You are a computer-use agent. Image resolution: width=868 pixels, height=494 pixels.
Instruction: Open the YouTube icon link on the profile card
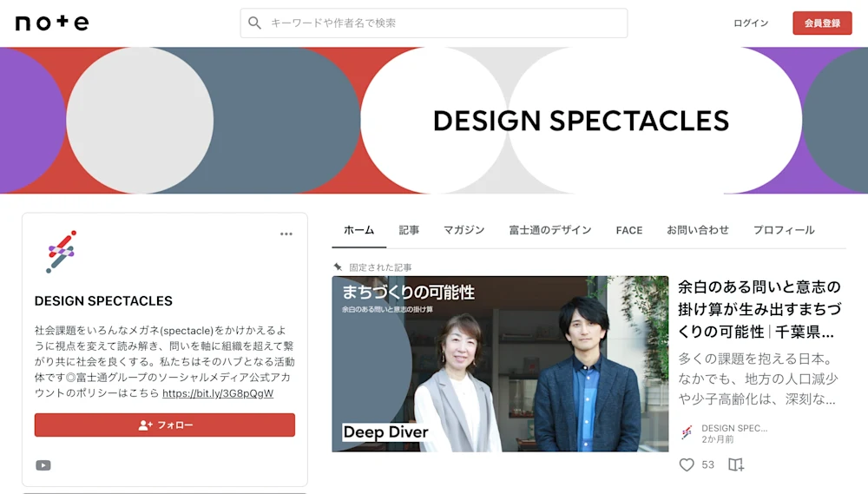pyautogui.click(x=43, y=465)
